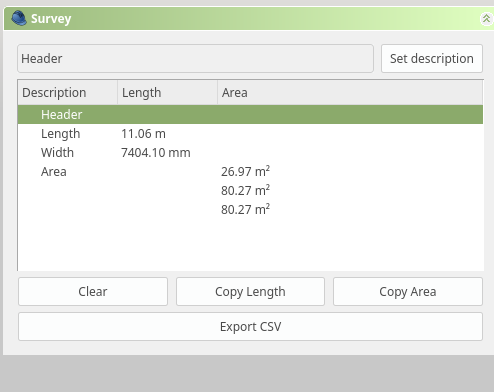Select the Length column header

tap(168, 92)
